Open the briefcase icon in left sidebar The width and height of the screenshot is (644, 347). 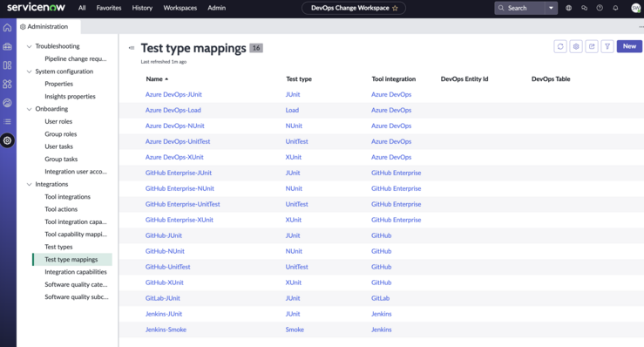(x=7, y=46)
